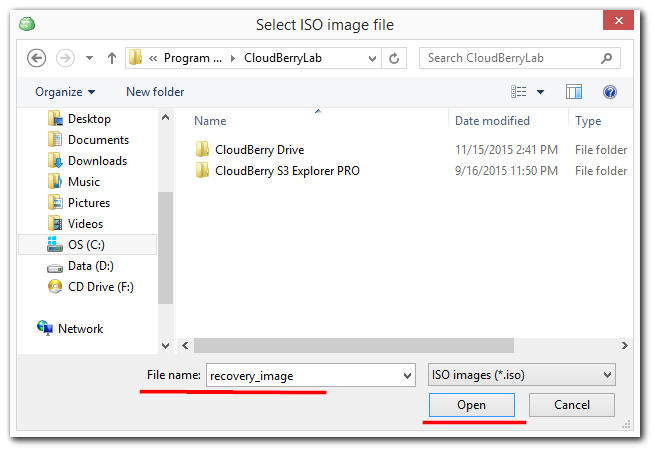Open the Organize menu
The height and width of the screenshot is (455, 658).
(65, 92)
